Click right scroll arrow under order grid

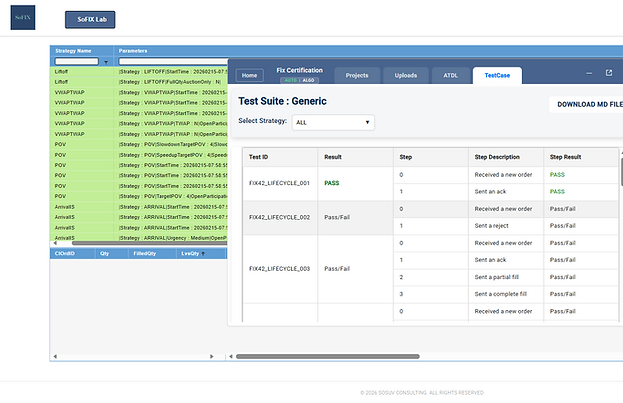tap(211, 356)
